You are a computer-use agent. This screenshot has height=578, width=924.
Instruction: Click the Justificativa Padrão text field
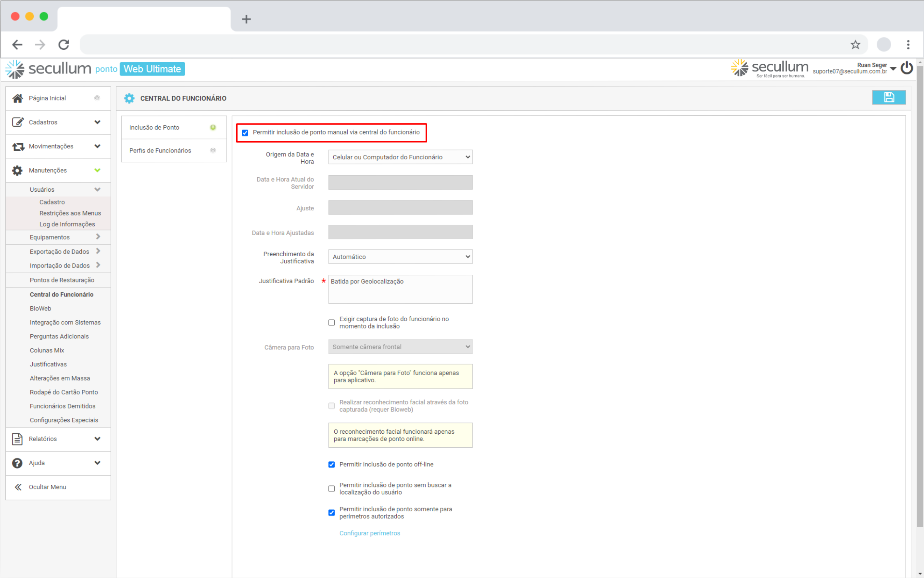pos(400,289)
